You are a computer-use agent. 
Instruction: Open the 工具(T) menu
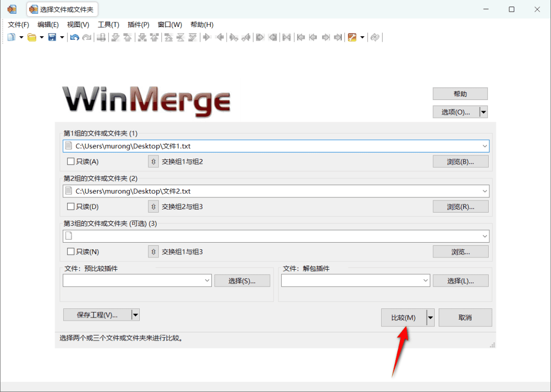(108, 24)
